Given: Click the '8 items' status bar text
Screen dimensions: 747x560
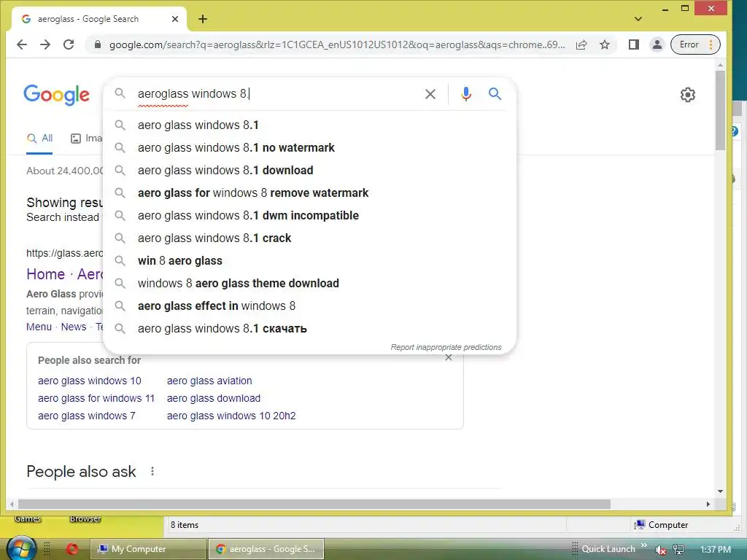Looking at the screenshot, I should [x=185, y=525].
